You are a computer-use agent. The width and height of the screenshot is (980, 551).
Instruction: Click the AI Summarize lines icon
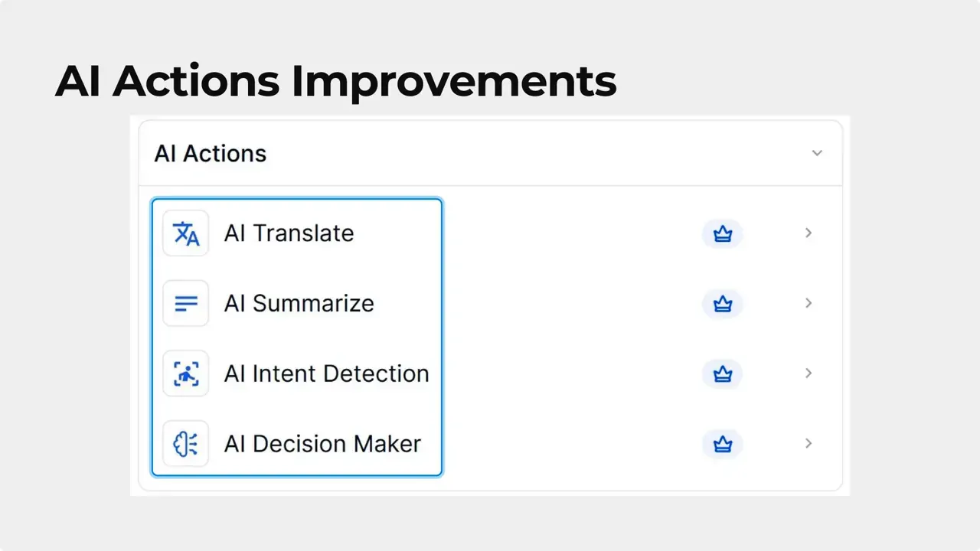coord(185,303)
